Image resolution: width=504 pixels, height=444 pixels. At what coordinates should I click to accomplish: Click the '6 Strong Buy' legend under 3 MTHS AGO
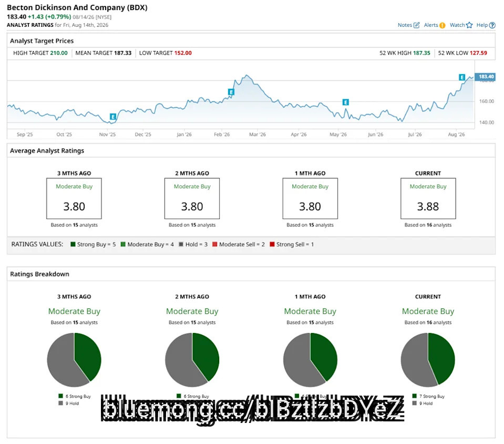pos(75,396)
